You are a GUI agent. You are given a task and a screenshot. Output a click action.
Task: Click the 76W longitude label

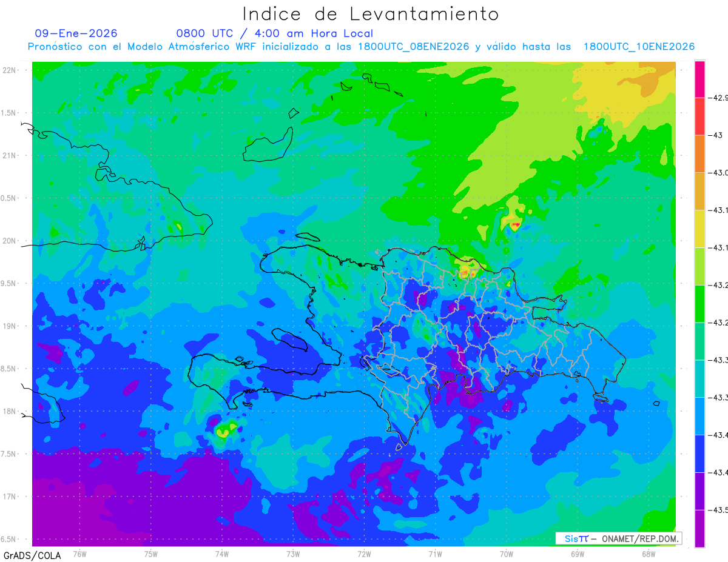tap(79, 554)
